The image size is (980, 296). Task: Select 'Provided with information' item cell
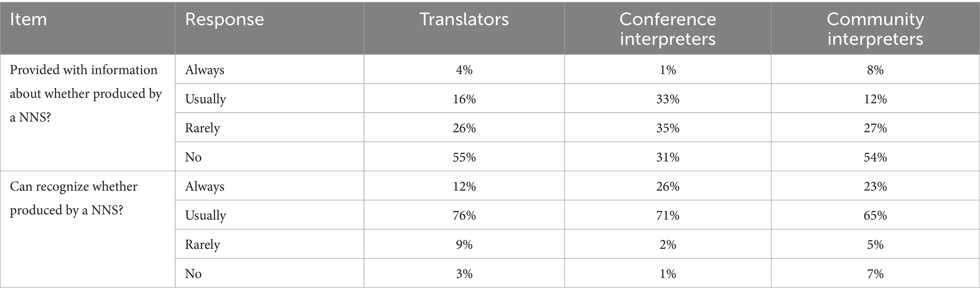pyautogui.click(x=88, y=112)
